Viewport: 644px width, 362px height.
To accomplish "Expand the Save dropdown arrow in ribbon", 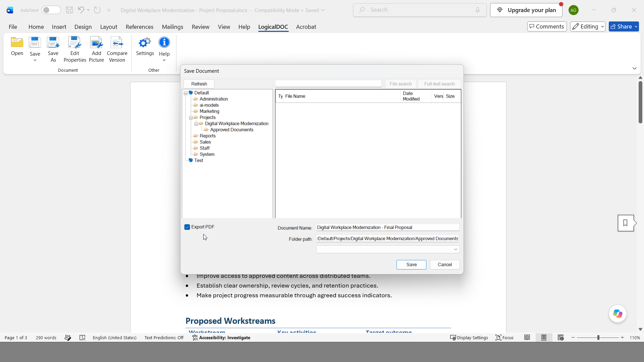I will (x=35, y=60).
